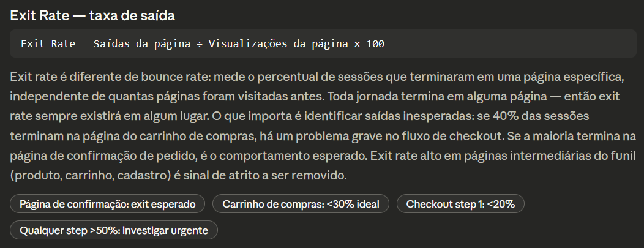This screenshot has height=248, width=644.
Task: Click the 'Exit Rate — taxa de saída' heading
Action: [x=92, y=15]
